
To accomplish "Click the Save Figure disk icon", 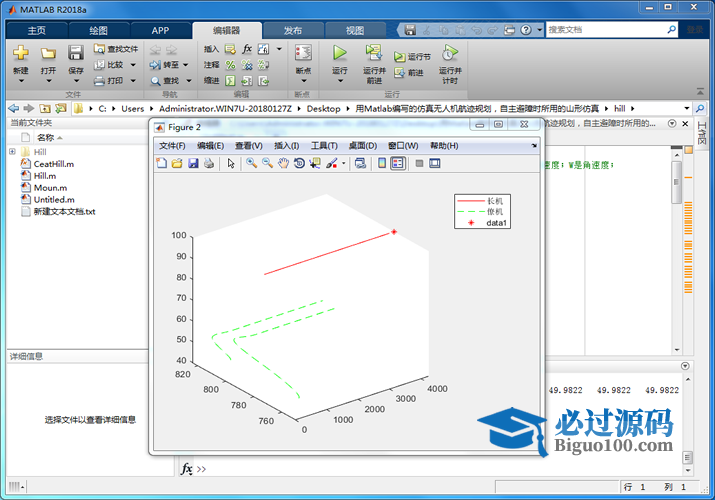I will [x=193, y=164].
